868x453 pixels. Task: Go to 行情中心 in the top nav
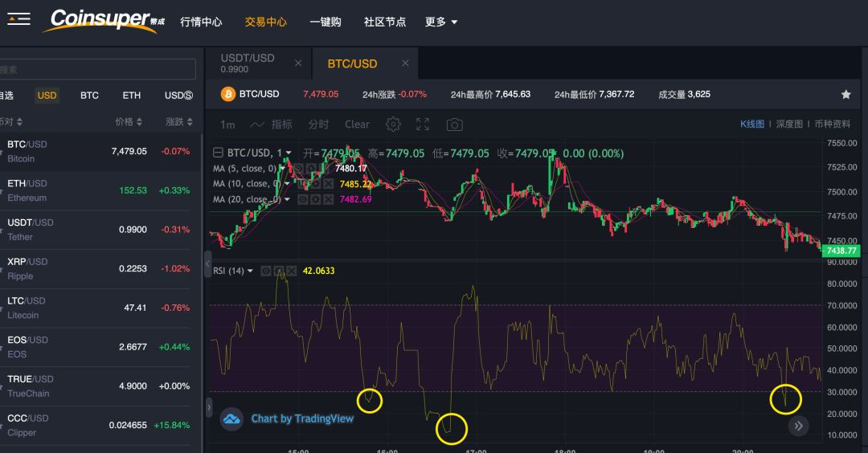coord(201,22)
